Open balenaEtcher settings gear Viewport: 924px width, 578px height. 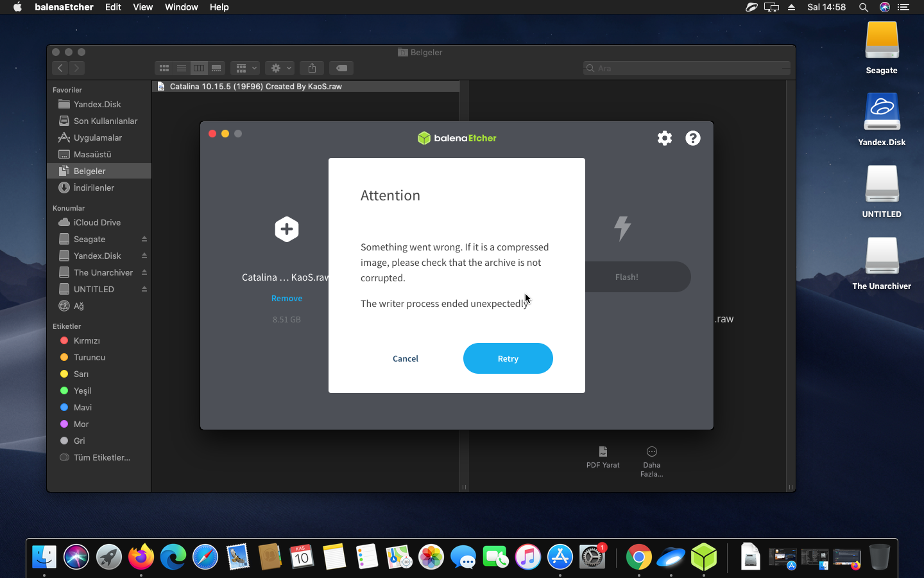pyautogui.click(x=665, y=138)
